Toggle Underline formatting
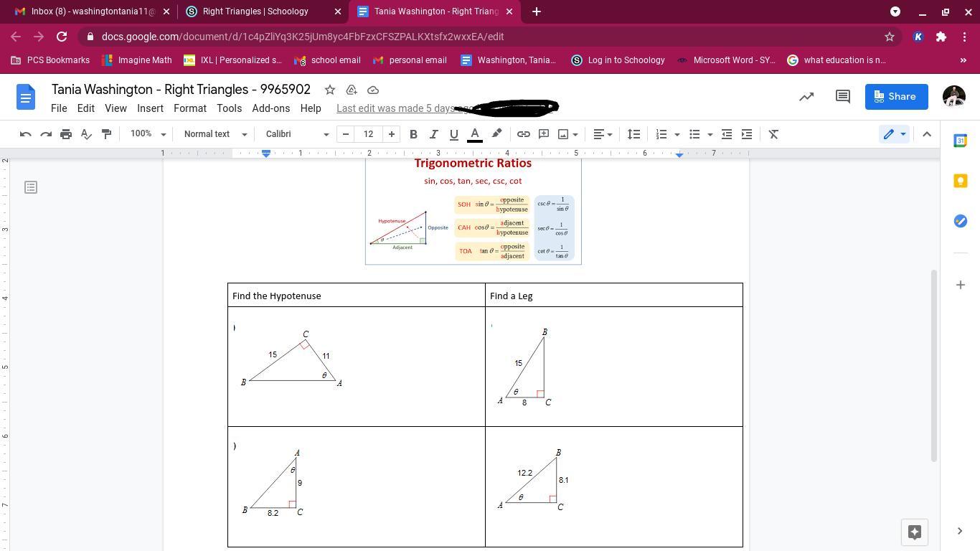The width and height of the screenshot is (980, 551). click(453, 134)
